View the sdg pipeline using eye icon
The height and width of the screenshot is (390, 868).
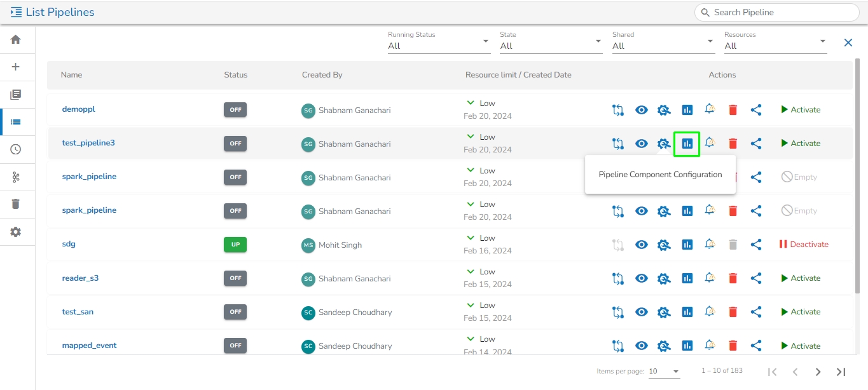click(x=642, y=245)
